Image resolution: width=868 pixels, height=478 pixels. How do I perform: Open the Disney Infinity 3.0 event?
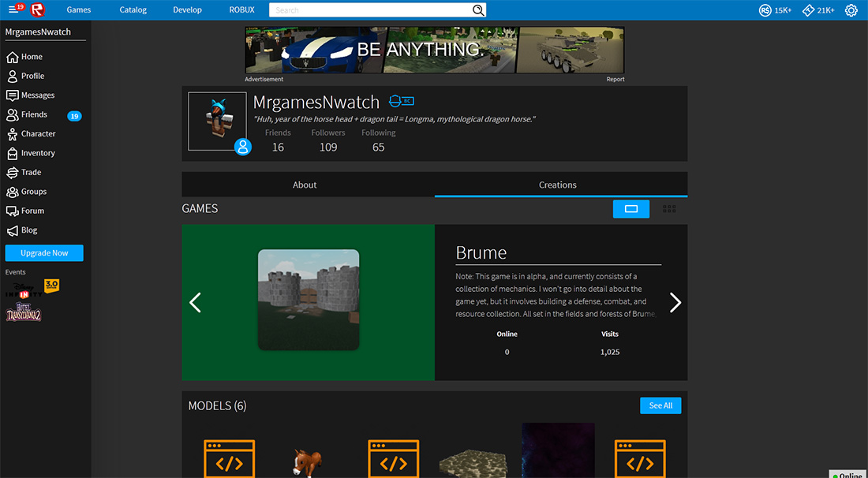tap(32, 289)
